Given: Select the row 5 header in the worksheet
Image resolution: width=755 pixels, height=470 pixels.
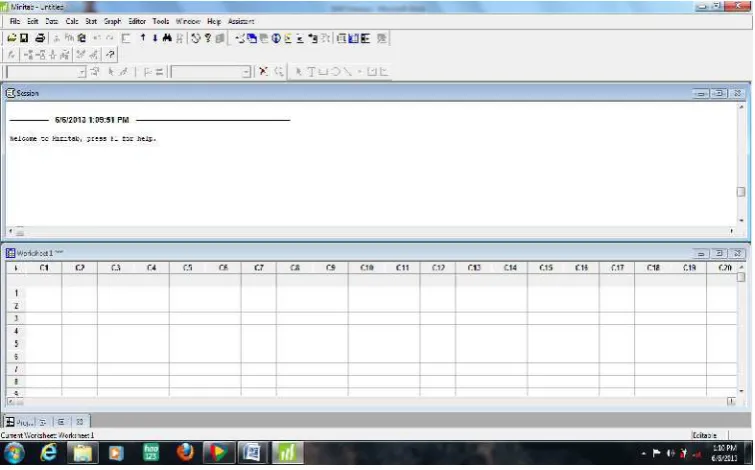Looking at the screenshot, I should tap(16, 343).
